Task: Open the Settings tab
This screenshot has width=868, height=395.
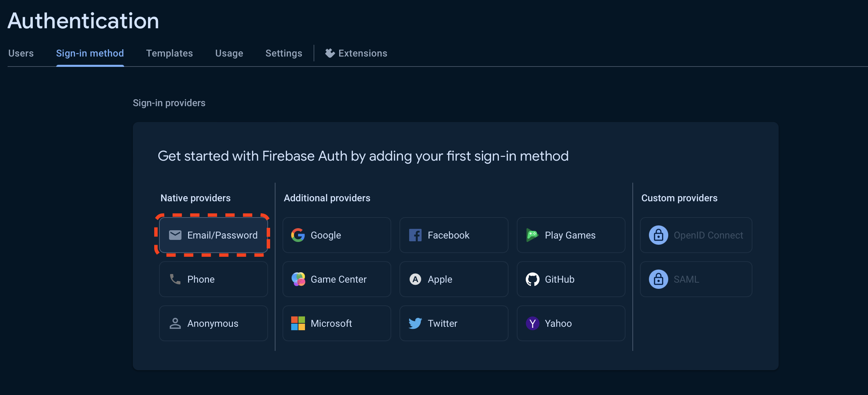Action: 284,53
